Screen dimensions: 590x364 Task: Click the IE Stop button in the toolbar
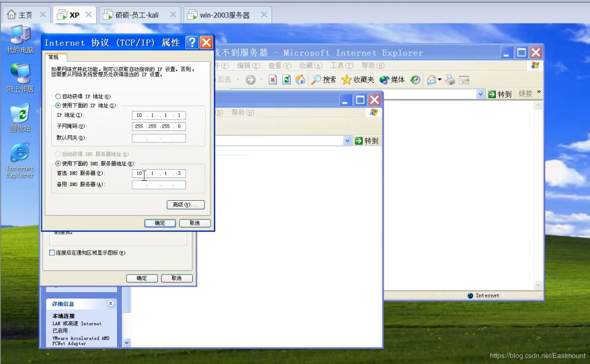point(273,80)
